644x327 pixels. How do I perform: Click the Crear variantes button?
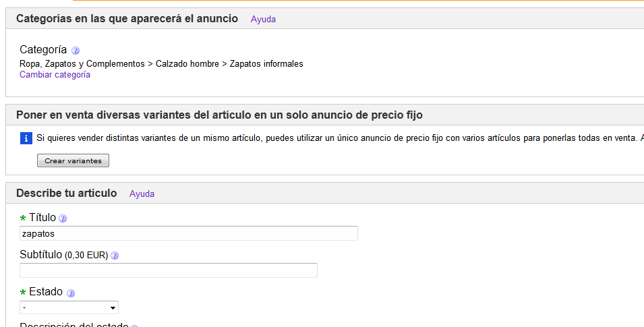click(73, 160)
